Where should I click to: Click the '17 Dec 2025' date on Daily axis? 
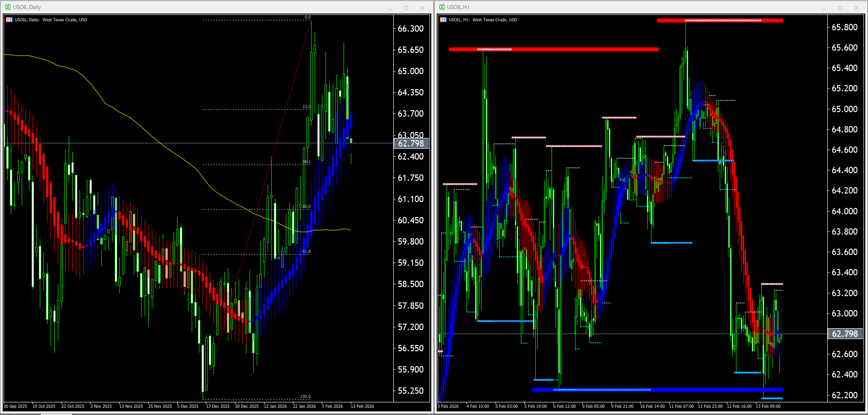(218, 406)
